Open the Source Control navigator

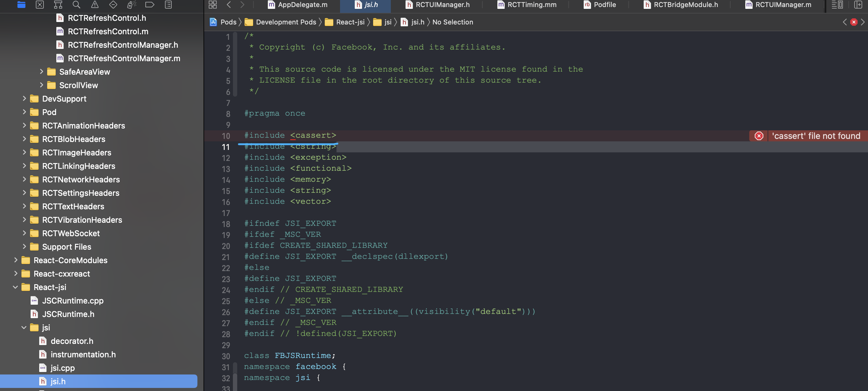[40, 5]
